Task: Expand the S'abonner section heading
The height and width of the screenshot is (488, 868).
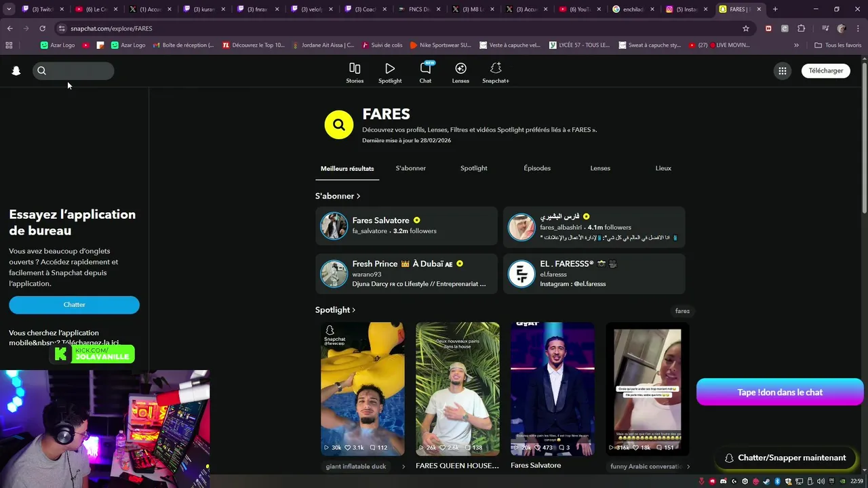Action: click(338, 196)
